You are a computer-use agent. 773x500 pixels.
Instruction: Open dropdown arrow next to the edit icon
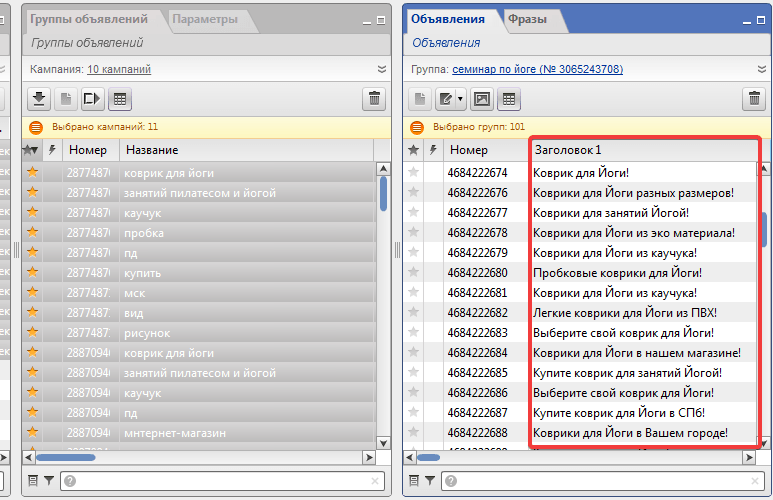tap(460, 98)
